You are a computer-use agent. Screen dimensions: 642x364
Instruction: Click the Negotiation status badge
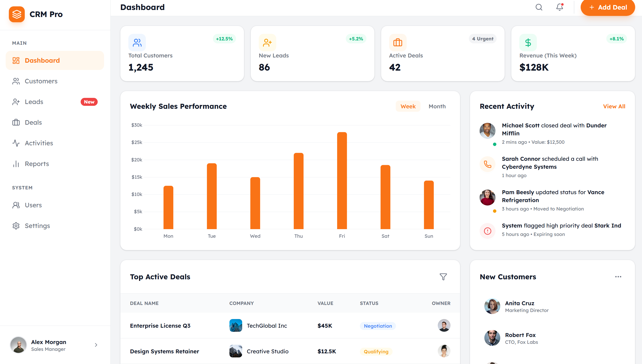378,326
